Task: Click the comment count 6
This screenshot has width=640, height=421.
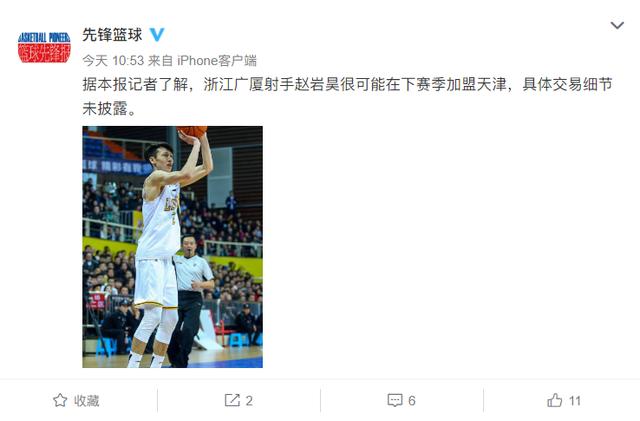Action: pos(411,401)
